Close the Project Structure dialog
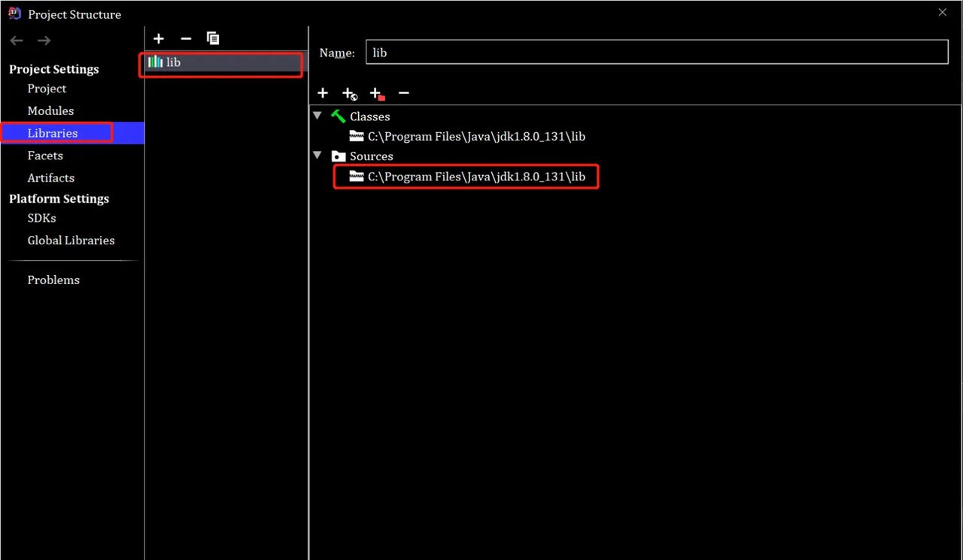The image size is (963, 560). [x=943, y=13]
